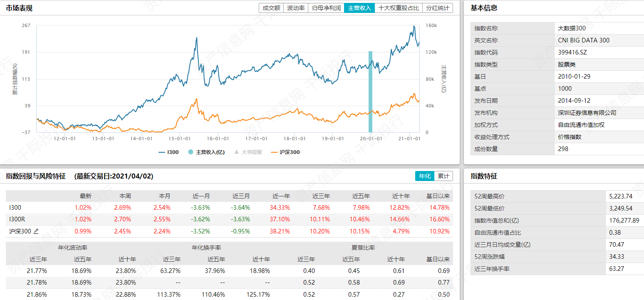Click the index code 399416.SZ
Viewport: 644px width, 300px height.
click(572, 52)
